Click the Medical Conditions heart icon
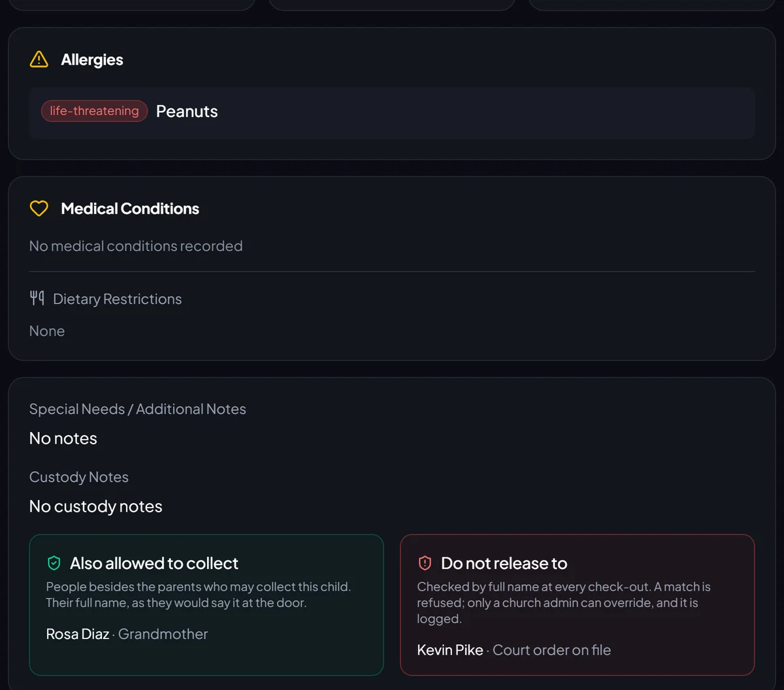The width and height of the screenshot is (784, 690). [x=39, y=208]
